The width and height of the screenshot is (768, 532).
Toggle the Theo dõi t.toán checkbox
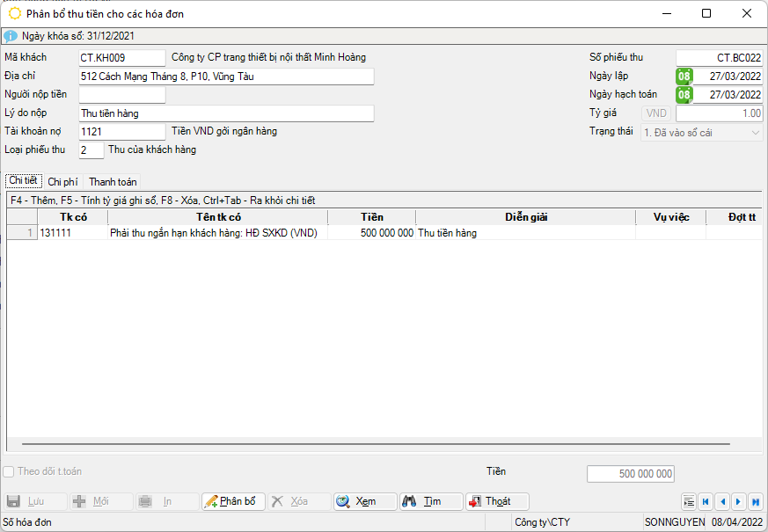pyautogui.click(x=9, y=472)
